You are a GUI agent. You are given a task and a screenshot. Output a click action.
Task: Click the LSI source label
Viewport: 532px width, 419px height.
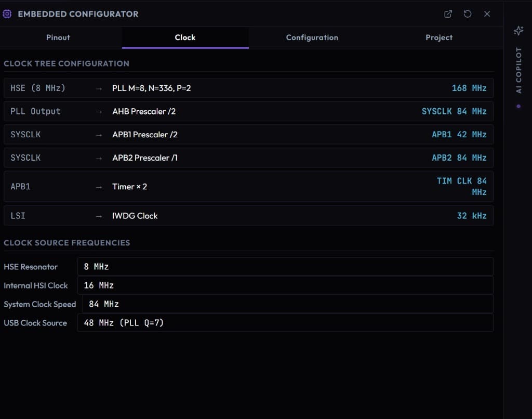(18, 216)
